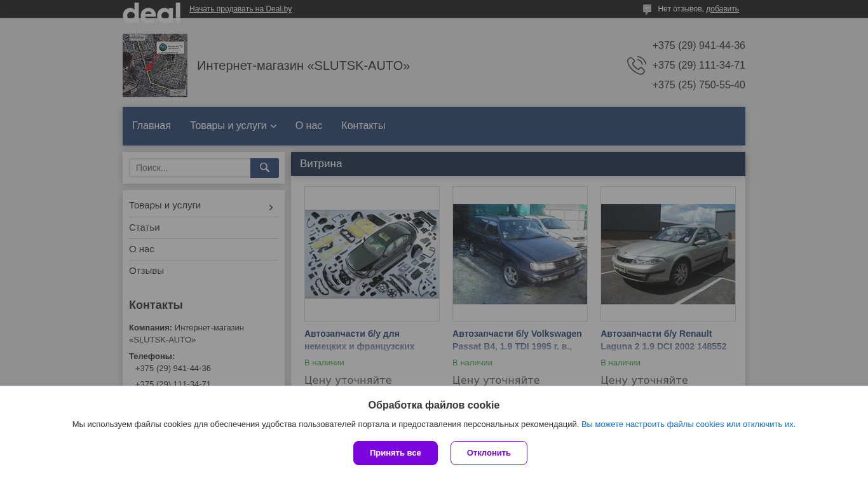Open Volkswagen Passat B4 product image

(x=520, y=254)
